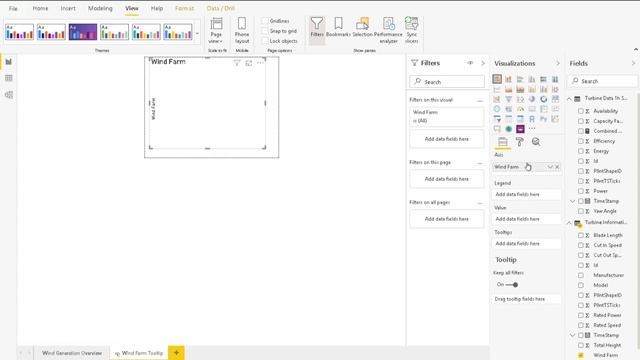Select the Power Apps purple visual
This screenshot has height=360, width=640.
pyautogui.click(x=520, y=129)
